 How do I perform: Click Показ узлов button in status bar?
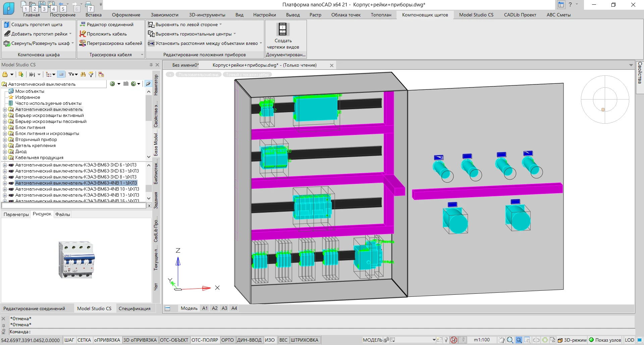tap(605, 340)
